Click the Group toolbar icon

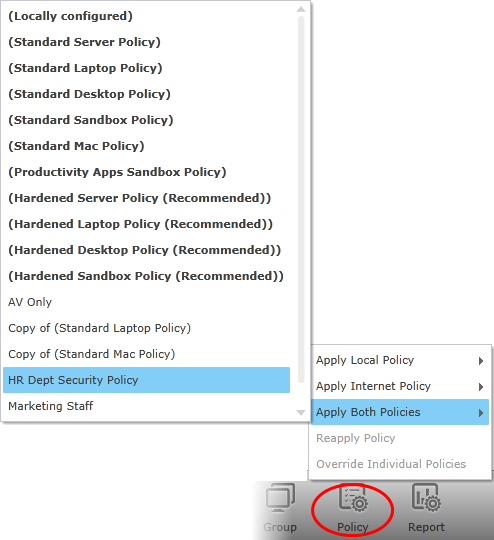tap(280, 509)
